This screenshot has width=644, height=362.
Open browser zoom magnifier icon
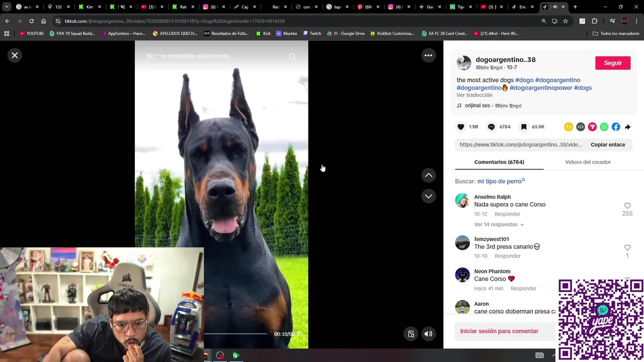[x=544, y=21]
